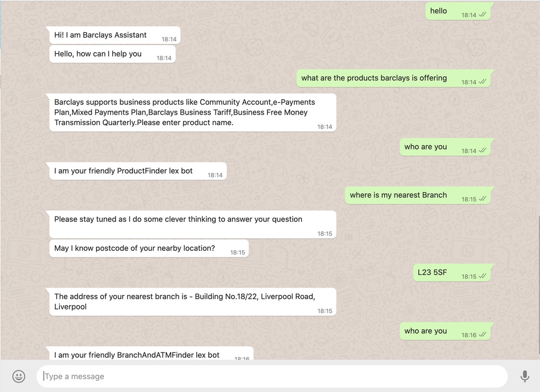Click the 18:14 timestamp on the ProductFinder reply
The height and width of the screenshot is (392, 540).
215,175
